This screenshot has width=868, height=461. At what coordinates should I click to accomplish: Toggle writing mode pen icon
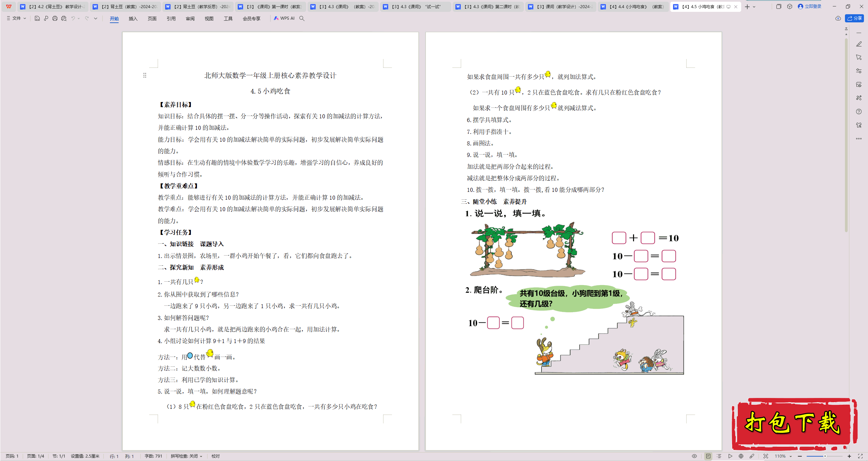click(752, 456)
